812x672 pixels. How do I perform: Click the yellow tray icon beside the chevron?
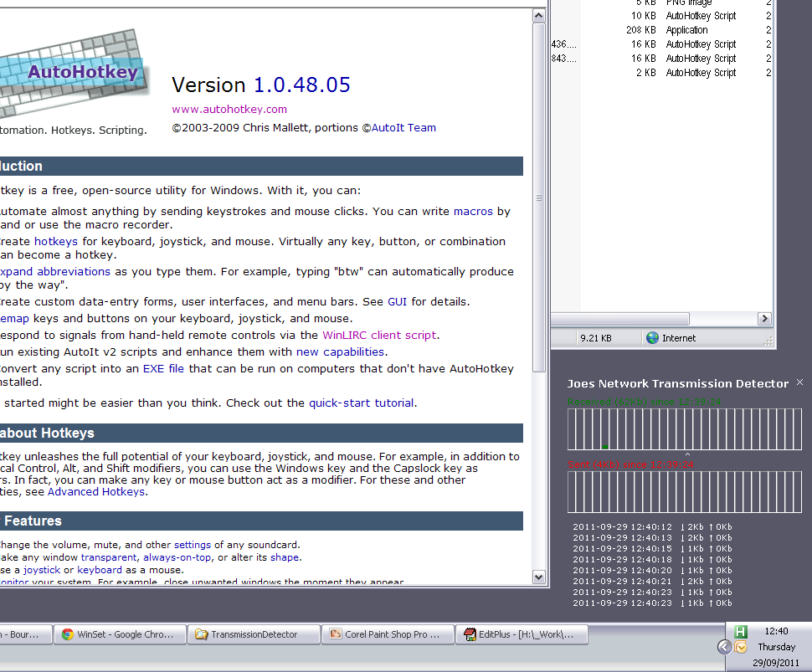(x=741, y=647)
